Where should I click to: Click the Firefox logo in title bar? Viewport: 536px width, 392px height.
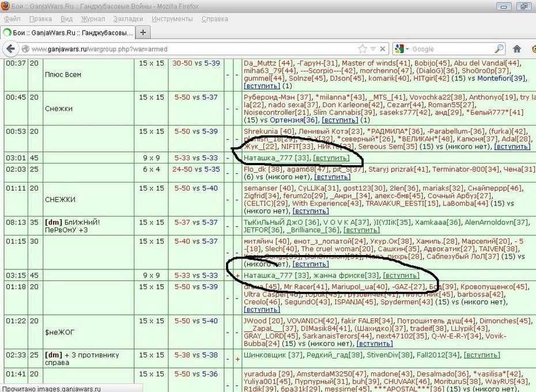(x=5, y=6)
